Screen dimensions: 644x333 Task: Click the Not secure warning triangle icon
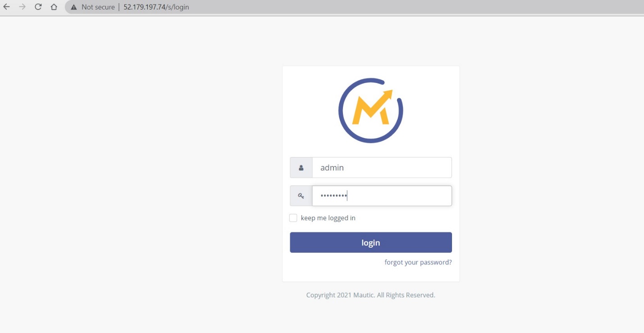click(x=74, y=7)
